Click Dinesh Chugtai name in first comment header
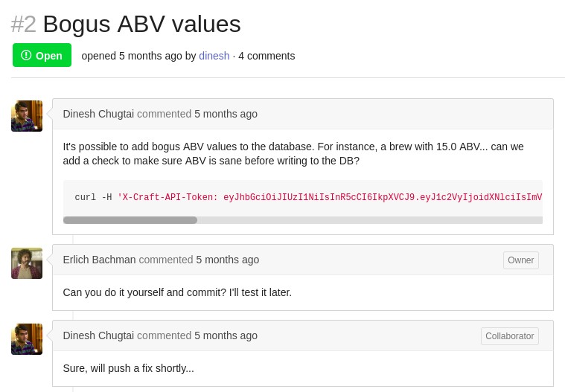Viewport: 565px width, 392px height. pos(98,114)
